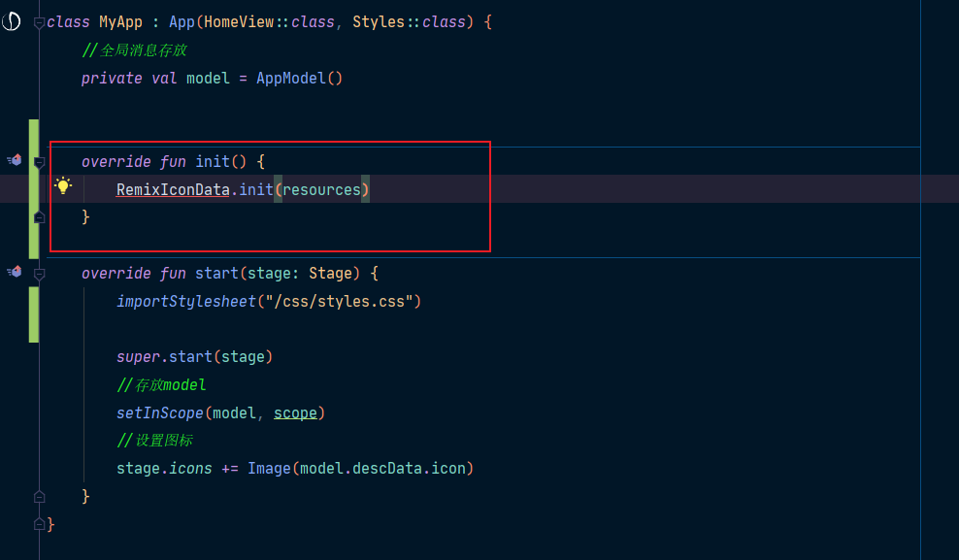Click the underlined RemixIconData reference
Image resolution: width=959 pixels, height=560 pixels.
pyautogui.click(x=173, y=189)
